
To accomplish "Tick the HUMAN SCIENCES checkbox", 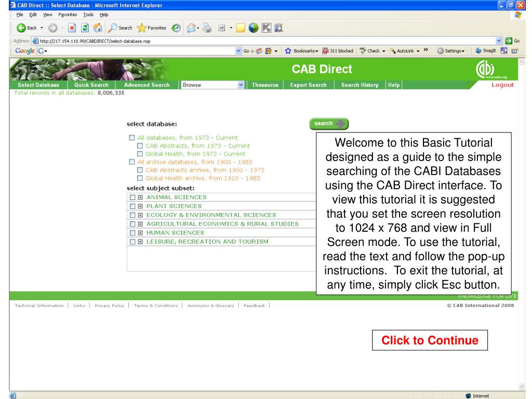I will pos(132,233).
